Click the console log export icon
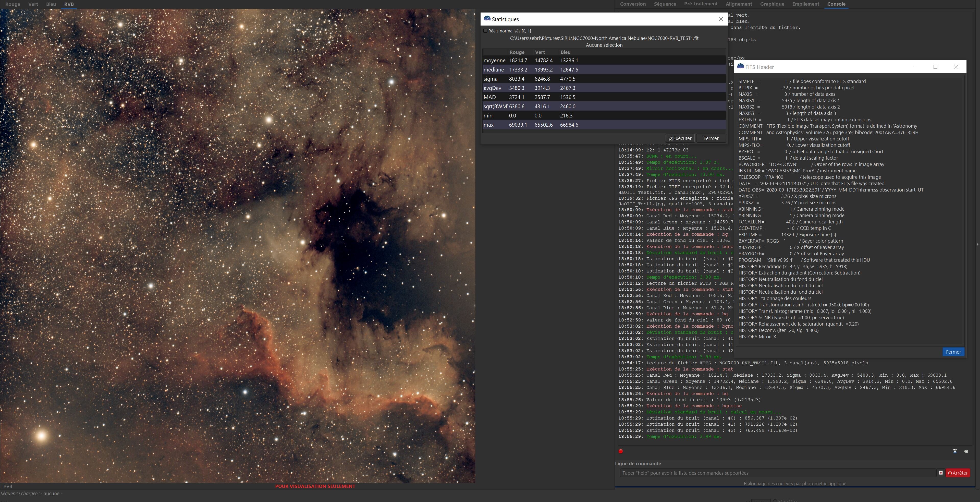The image size is (980, 502). pos(954,451)
